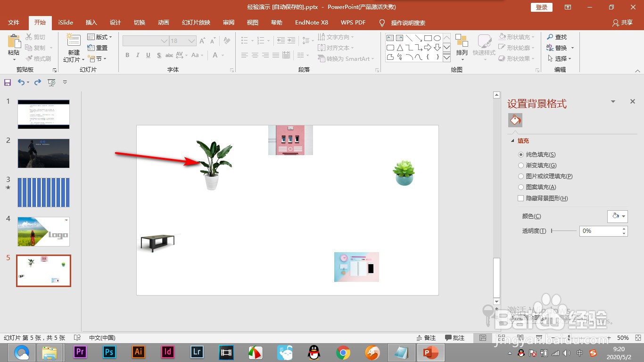
Task: Toggle Underline text formatting
Action: (148, 55)
